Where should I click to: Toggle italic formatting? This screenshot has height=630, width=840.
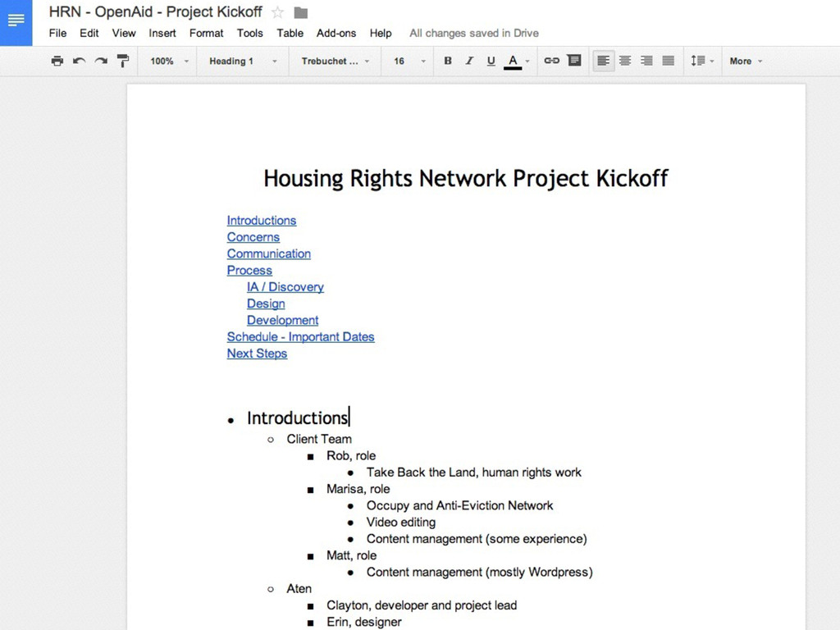pos(469,61)
